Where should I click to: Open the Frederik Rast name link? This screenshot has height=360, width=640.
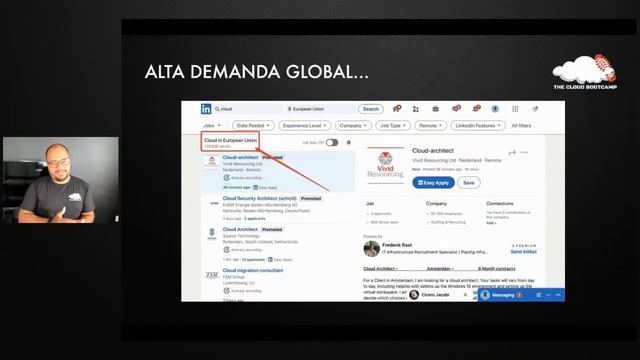pos(397,245)
